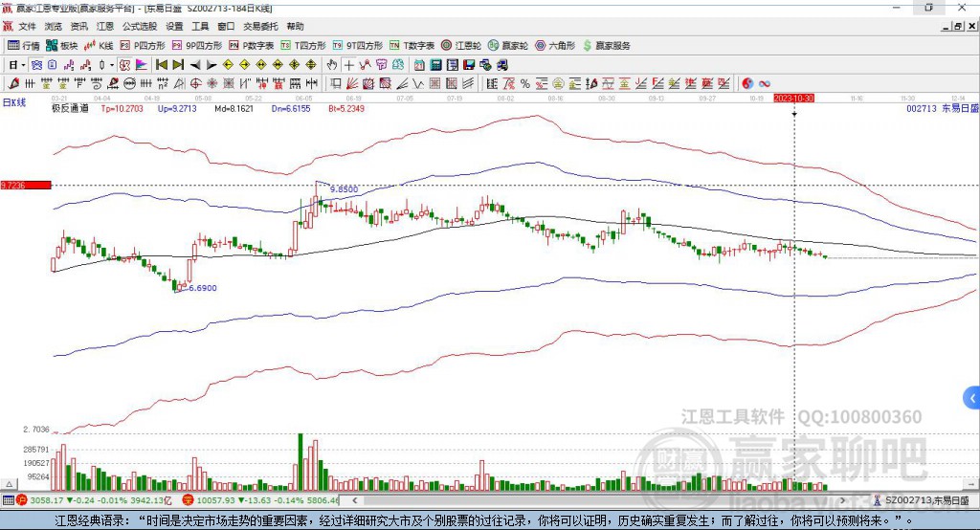Open the 行情 quotes view

[x=23, y=46]
